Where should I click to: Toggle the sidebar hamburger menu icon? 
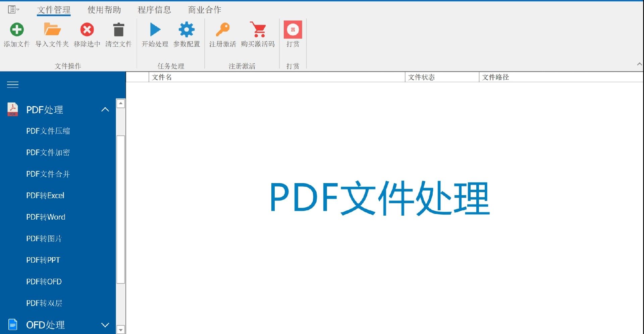(13, 85)
